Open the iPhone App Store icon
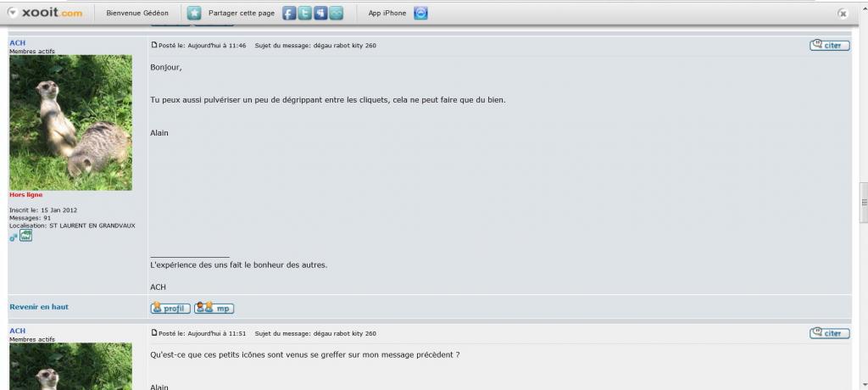Image resolution: width=868 pixels, height=390 pixels. tap(420, 14)
